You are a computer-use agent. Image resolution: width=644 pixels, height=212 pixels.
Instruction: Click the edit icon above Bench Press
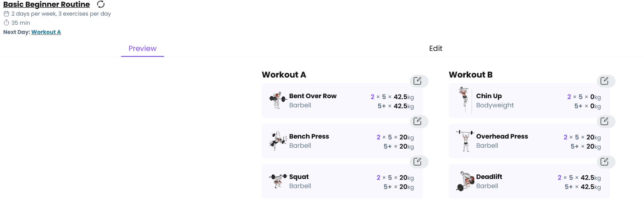418,122
